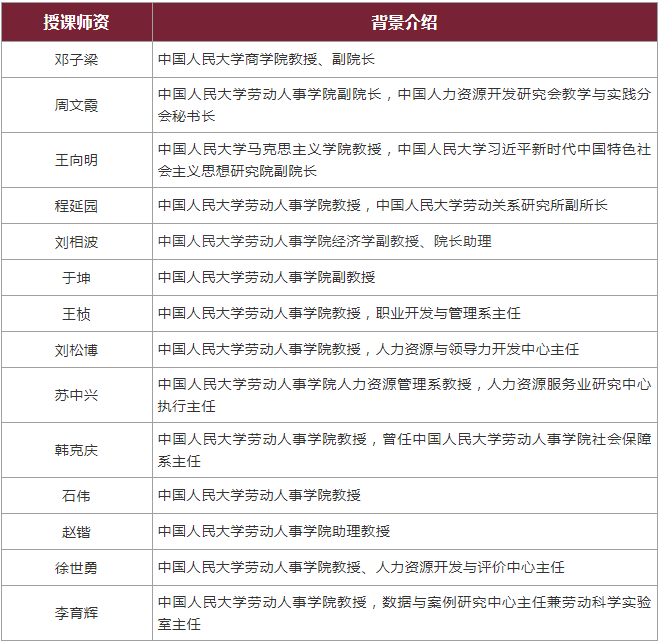The height and width of the screenshot is (643, 660).
Task: Select the name 于坤
Action: [76, 278]
